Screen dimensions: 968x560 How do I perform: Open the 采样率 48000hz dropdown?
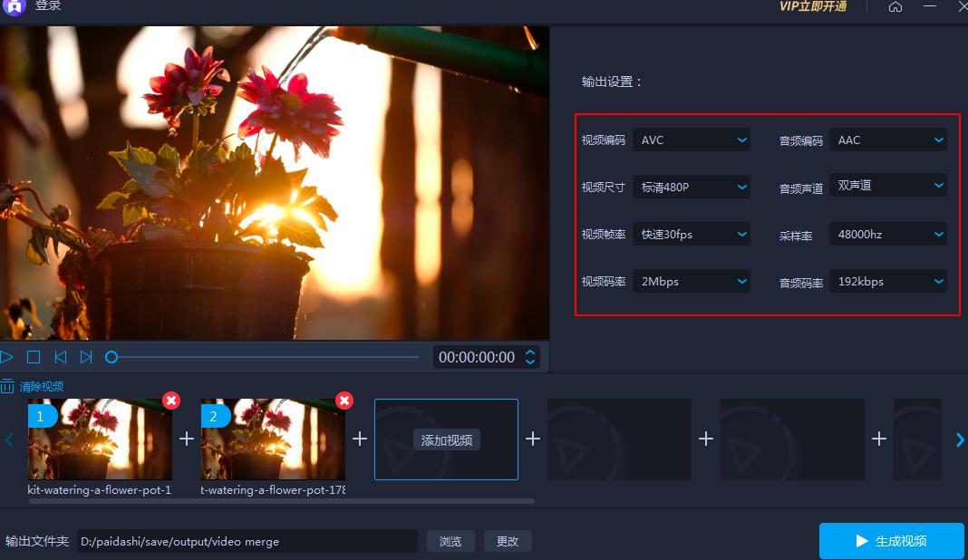click(x=887, y=234)
